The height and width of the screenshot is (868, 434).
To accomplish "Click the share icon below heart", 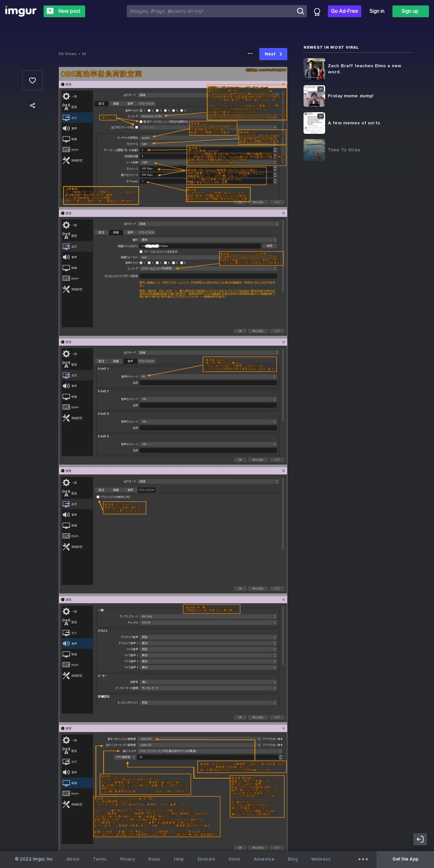I will coord(32,105).
